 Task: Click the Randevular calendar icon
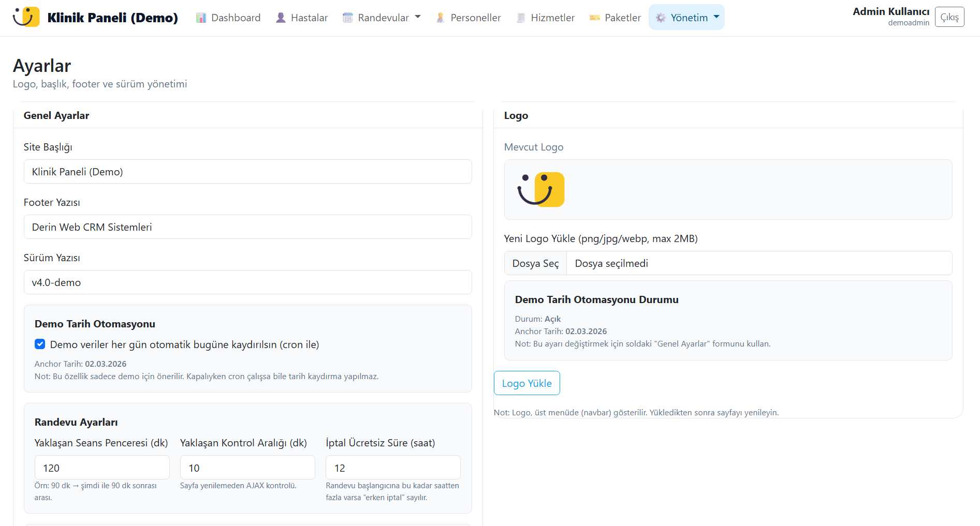pyautogui.click(x=348, y=18)
